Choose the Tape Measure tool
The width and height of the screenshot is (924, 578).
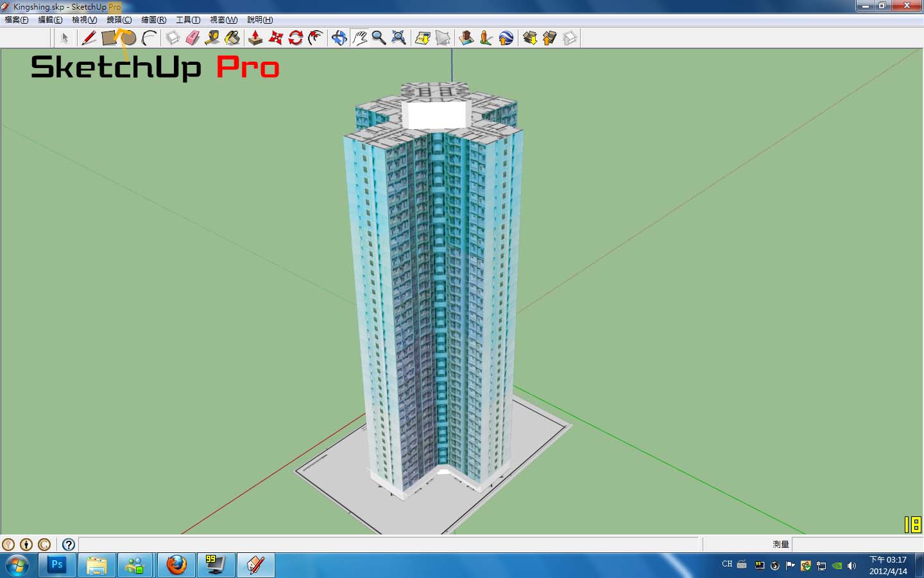212,38
